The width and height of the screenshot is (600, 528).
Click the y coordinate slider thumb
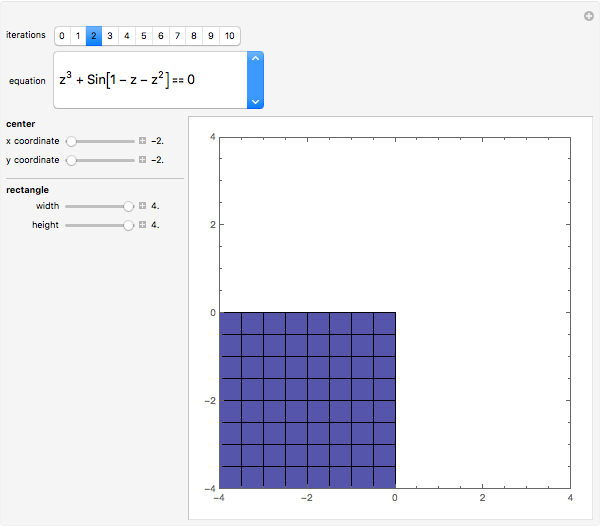tap(71, 159)
